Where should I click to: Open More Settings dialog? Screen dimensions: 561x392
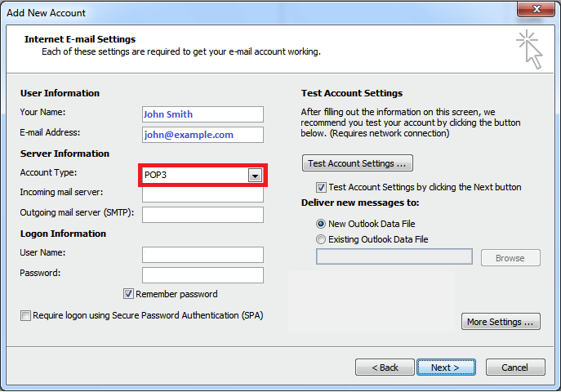click(501, 322)
